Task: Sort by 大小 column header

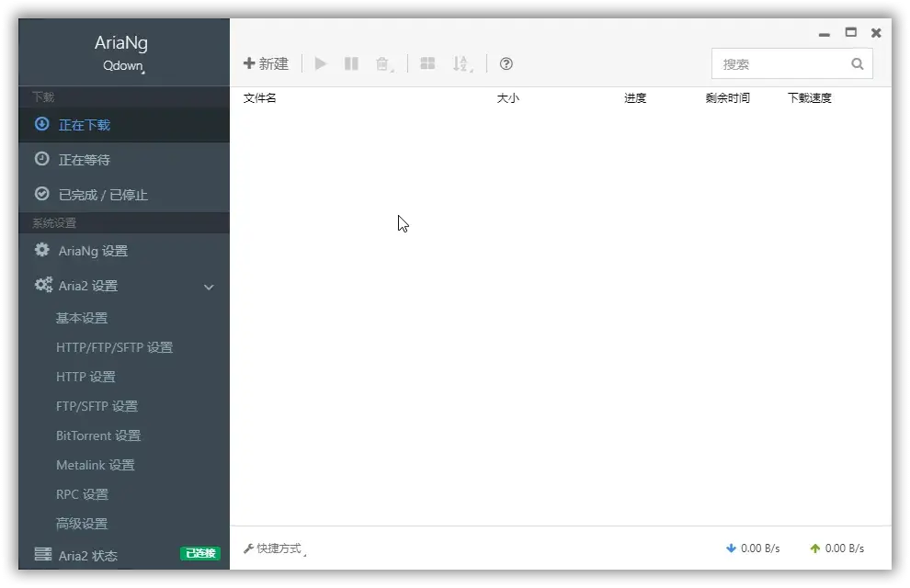Action: click(507, 98)
